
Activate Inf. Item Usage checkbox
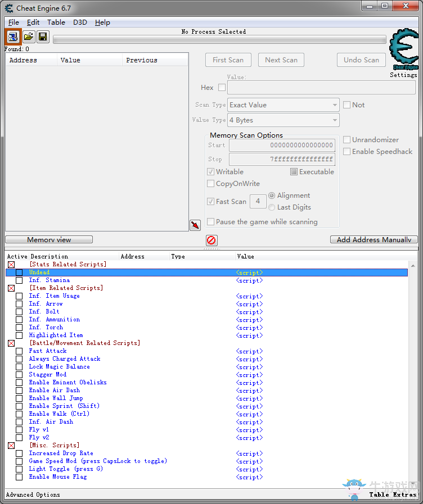click(19, 296)
